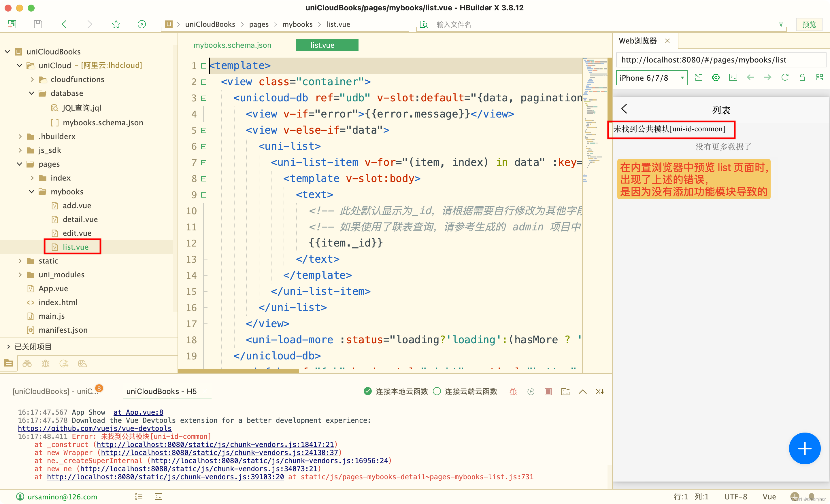
Task: Fold line 3 unicloud-db block
Action: 204,98
